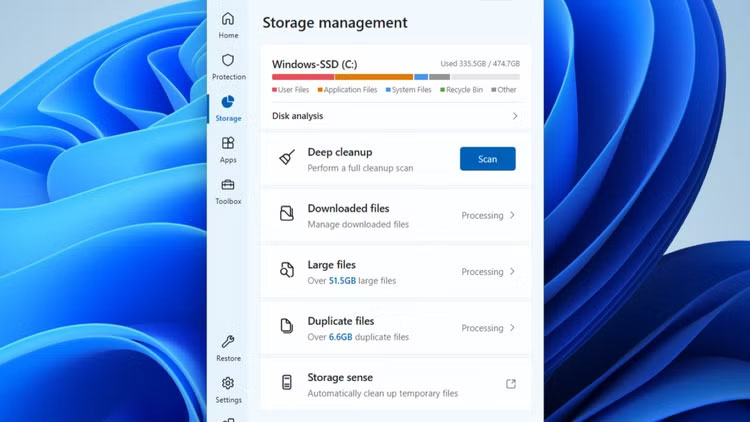Open the Apps grid icon
Screen dimensions: 750x422
point(228,143)
